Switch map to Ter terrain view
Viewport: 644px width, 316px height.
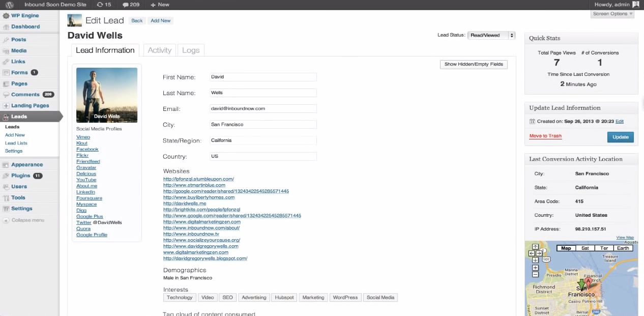pos(604,248)
